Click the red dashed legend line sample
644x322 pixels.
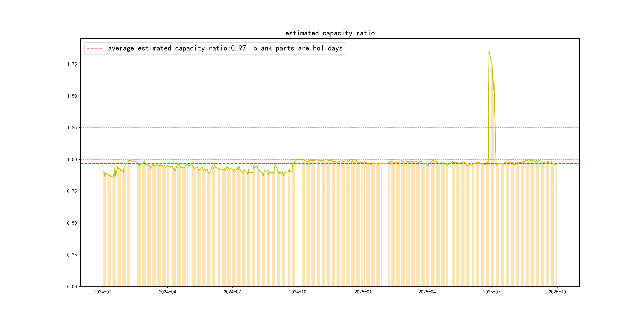94,48
